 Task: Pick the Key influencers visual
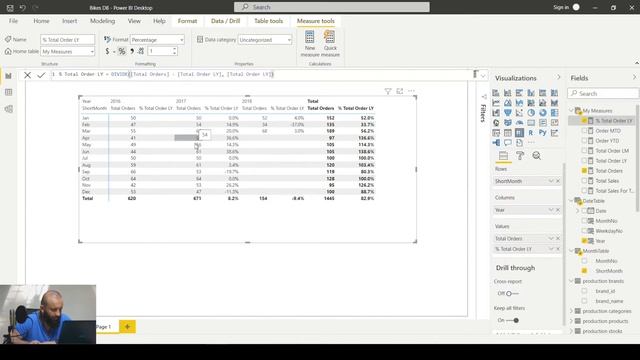pos(554,133)
